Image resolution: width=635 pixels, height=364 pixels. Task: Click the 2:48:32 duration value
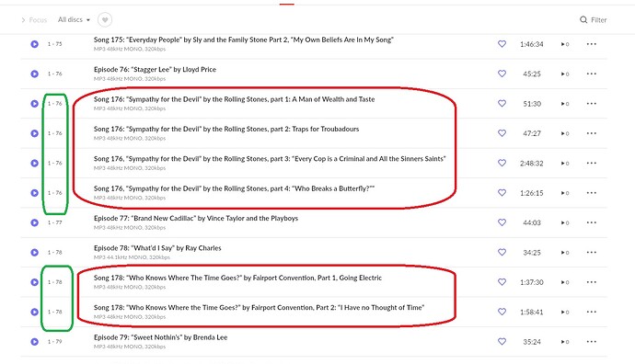pyautogui.click(x=532, y=163)
